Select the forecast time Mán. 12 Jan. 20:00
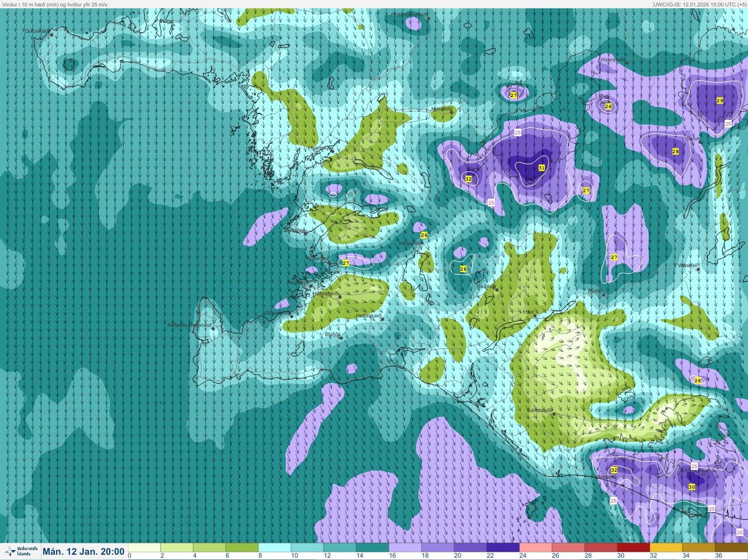 pos(84,551)
